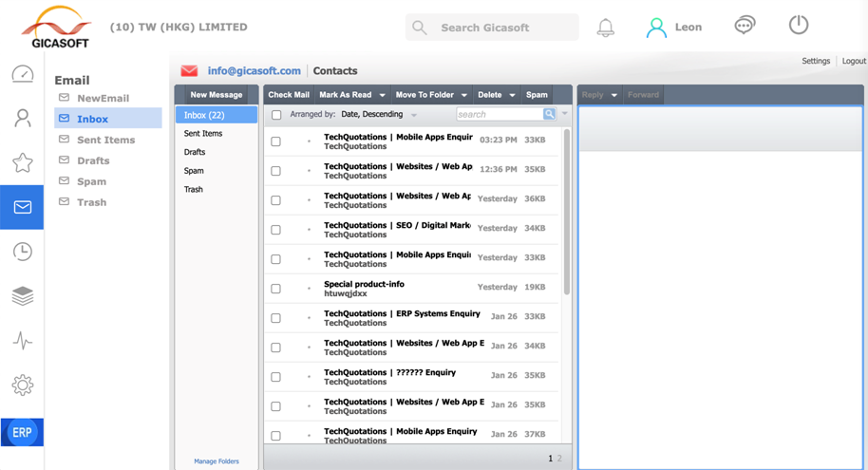
Task: Open the Delete dropdown arrow
Action: [512, 95]
